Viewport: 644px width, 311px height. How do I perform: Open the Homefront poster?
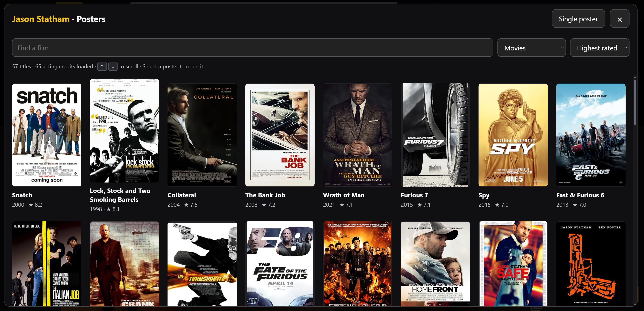coord(435,264)
